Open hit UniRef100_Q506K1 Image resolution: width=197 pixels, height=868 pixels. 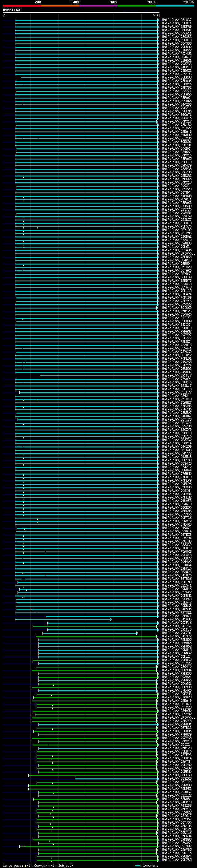[177, 684]
